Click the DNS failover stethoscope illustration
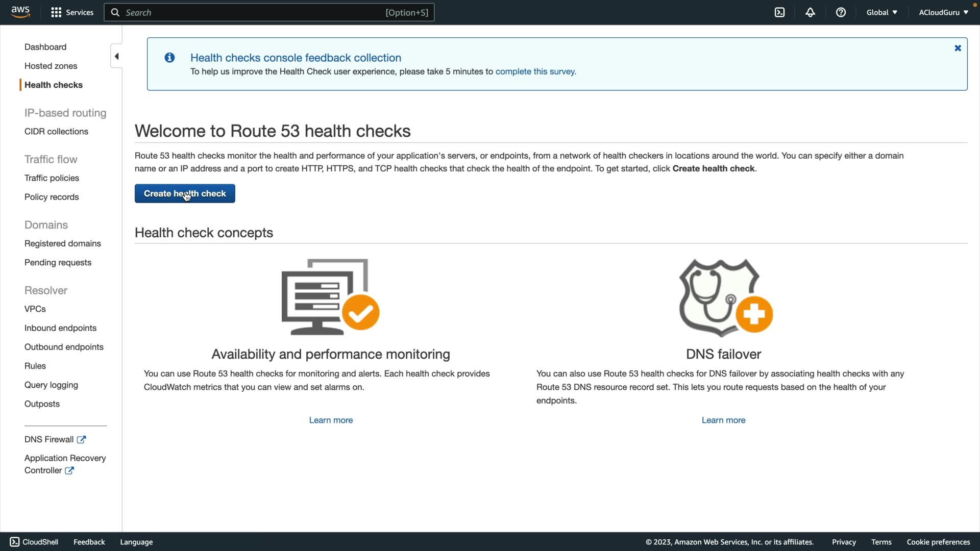980x551 pixels. (x=725, y=297)
